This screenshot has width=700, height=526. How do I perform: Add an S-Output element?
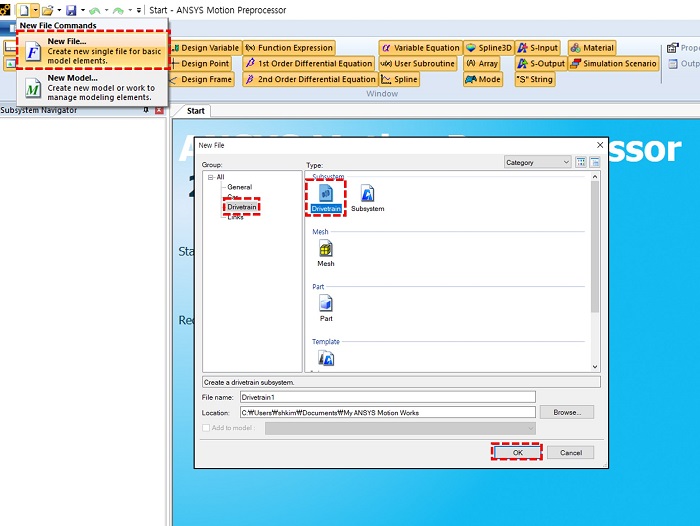[x=541, y=63]
